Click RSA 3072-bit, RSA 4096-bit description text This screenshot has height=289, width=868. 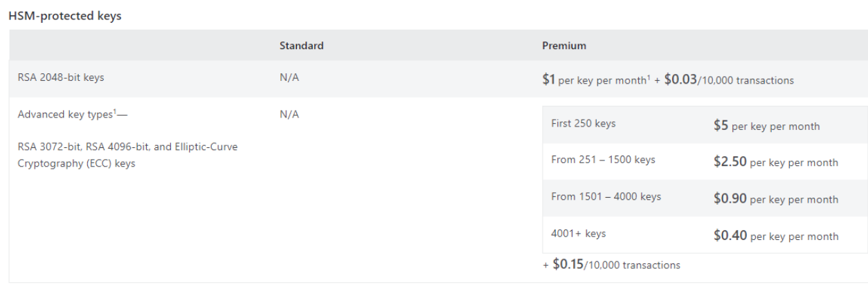tap(127, 156)
